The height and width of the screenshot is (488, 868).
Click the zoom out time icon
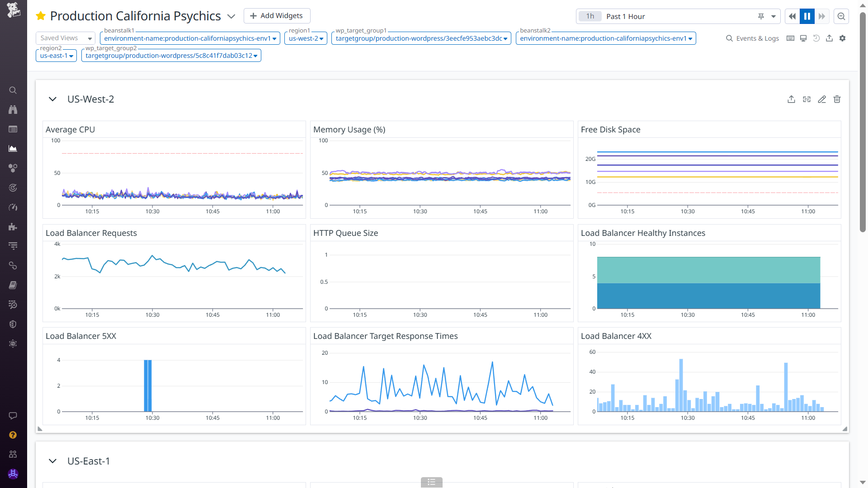click(x=841, y=16)
